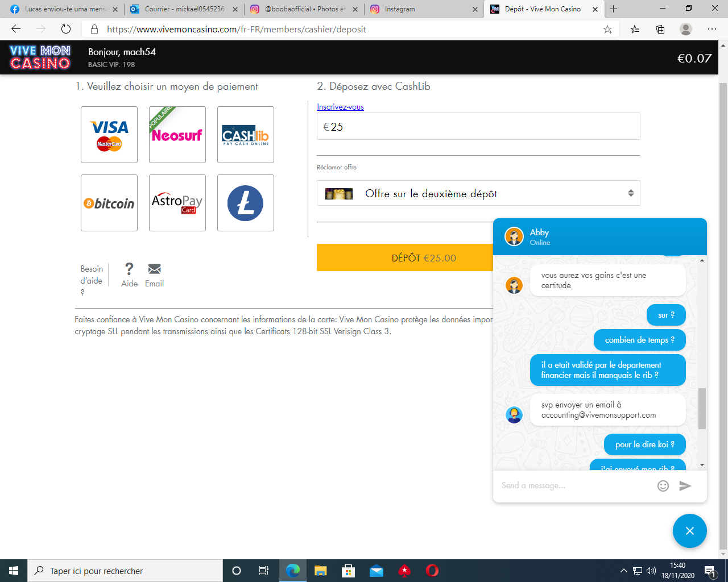Select the Visa MasterCard payment method
The image size is (728, 582).
click(109, 135)
